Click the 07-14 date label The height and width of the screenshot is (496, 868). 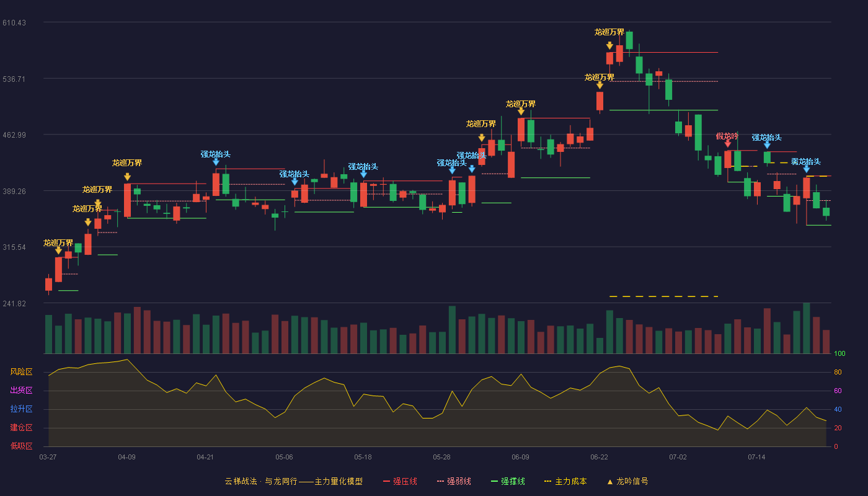(x=756, y=457)
